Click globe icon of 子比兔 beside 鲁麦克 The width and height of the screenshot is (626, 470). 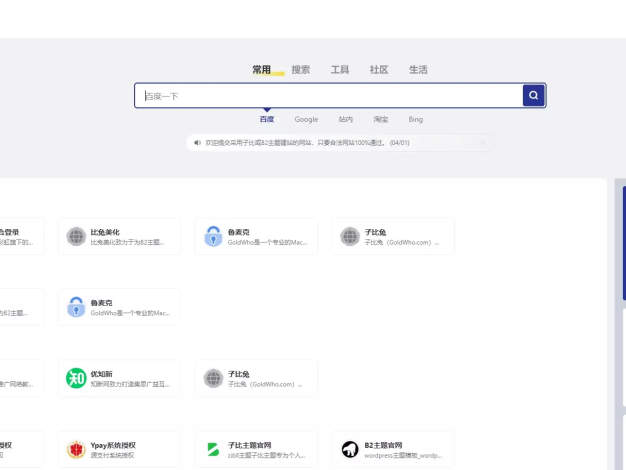350,236
